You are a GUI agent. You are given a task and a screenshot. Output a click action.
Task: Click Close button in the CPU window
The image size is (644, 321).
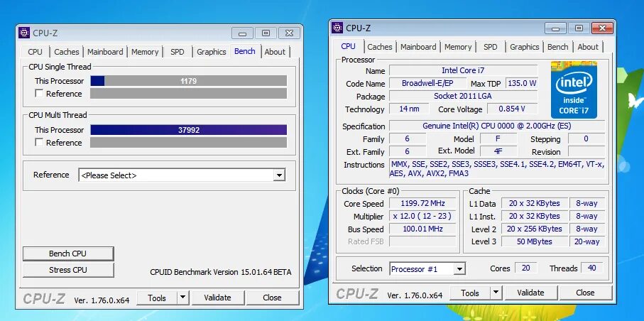tap(585, 293)
